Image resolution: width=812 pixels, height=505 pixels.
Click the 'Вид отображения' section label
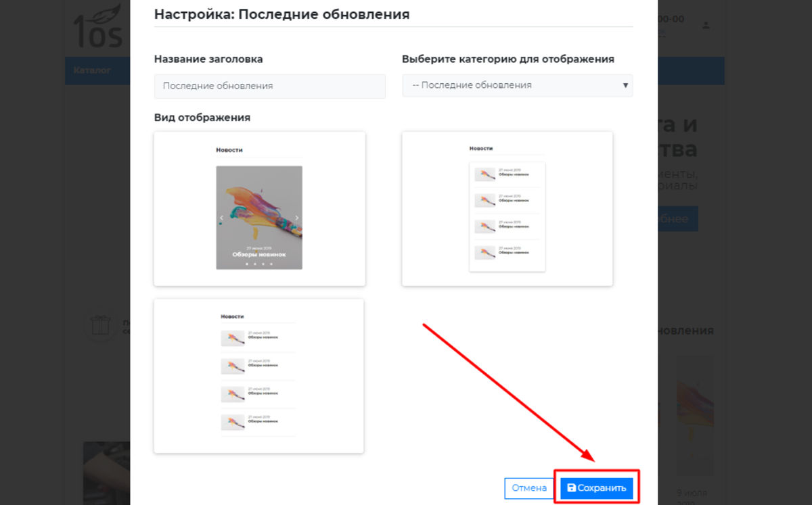[x=202, y=118]
